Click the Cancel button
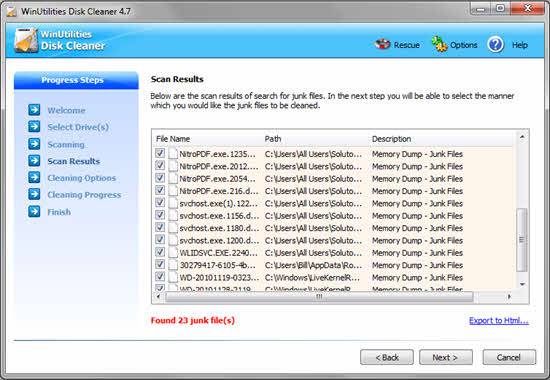The height and width of the screenshot is (380, 550). point(509,358)
